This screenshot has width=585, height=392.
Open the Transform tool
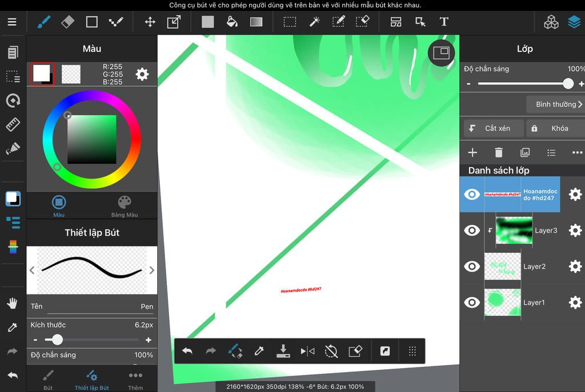click(174, 22)
